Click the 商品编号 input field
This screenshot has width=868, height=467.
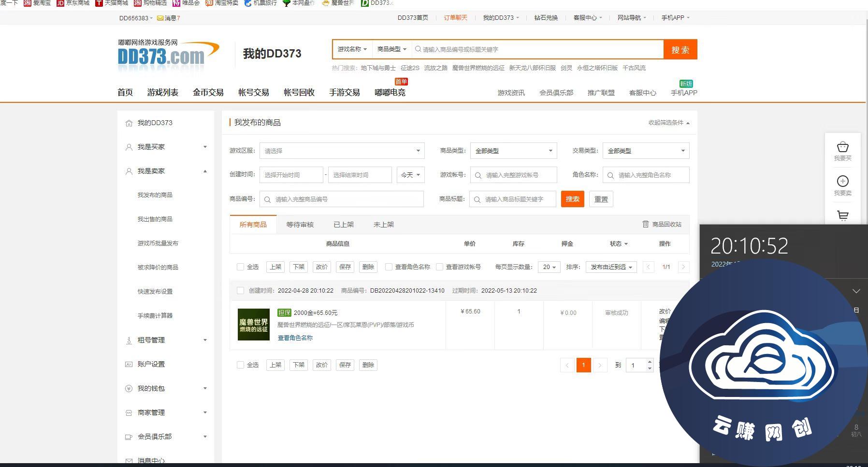(x=346, y=199)
